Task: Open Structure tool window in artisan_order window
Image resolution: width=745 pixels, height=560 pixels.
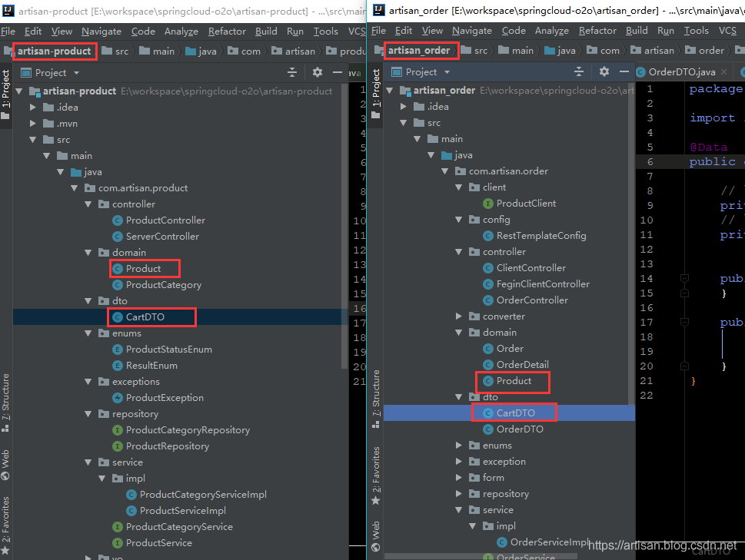Action: pyautogui.click(x=376, y=393)
